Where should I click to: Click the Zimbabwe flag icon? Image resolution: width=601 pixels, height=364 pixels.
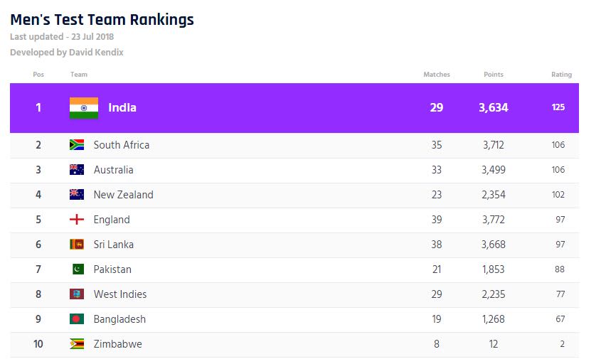(x=77, y=344)
